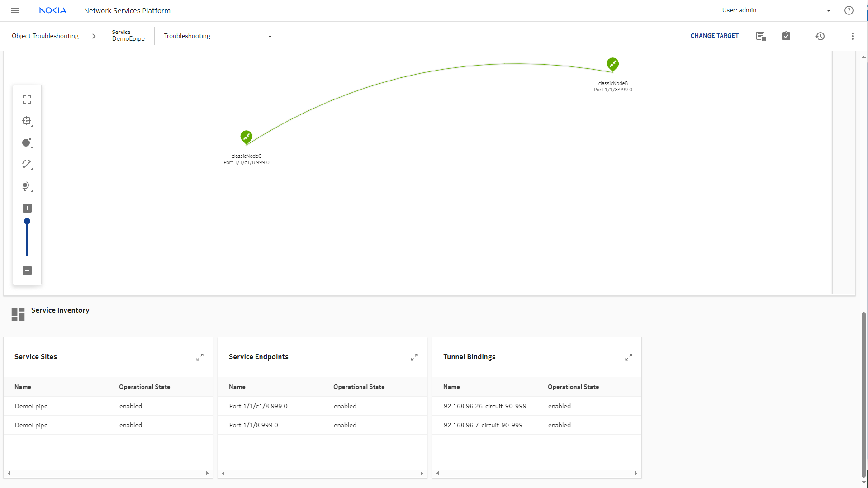This screenshot has width=868, height=488.
Task: Open the hamburger main menu
Action: (x=15, y=10)
